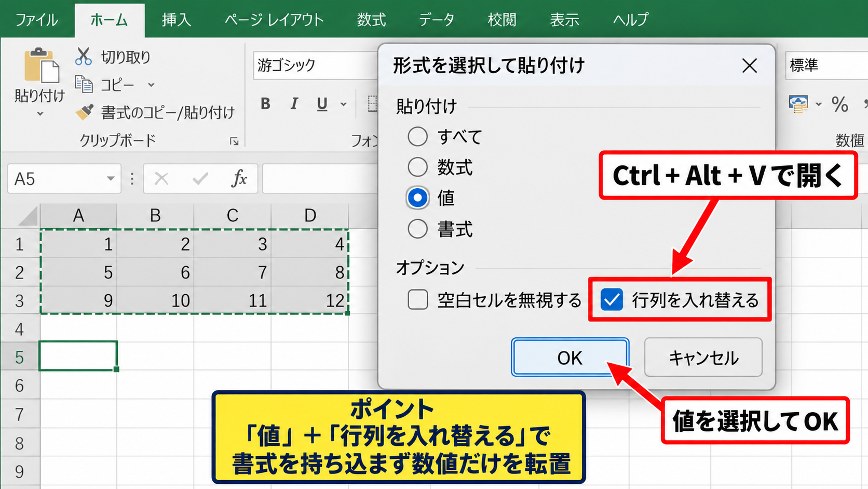Switch to the データ tab
This screenshot has height=489, width=868.
tap(437, 20)
